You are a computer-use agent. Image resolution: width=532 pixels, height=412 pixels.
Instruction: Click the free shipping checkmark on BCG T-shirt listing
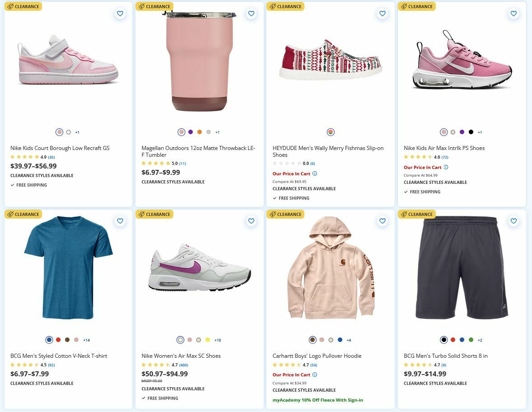click(x=12, y=185)
